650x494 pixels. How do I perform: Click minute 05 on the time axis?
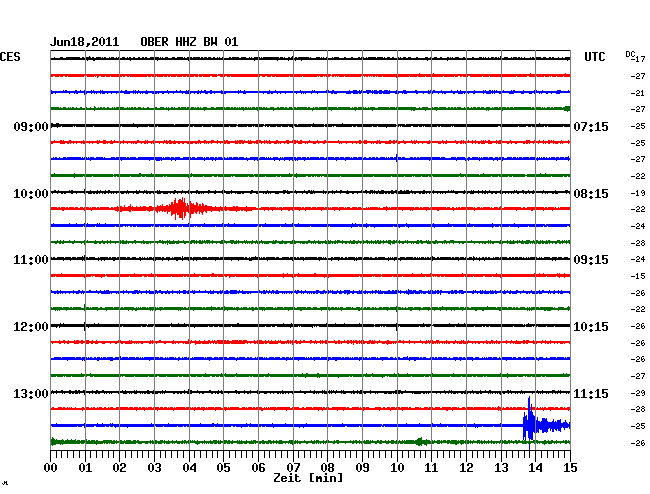coord(223,468)
